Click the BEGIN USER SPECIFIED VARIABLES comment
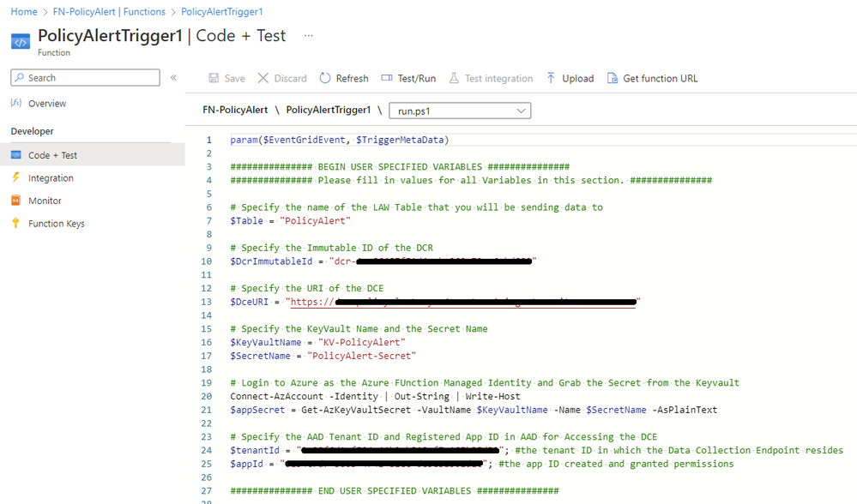Image resolution: width=857 pixels, height=504 pixels. click(x=400, y=166)
